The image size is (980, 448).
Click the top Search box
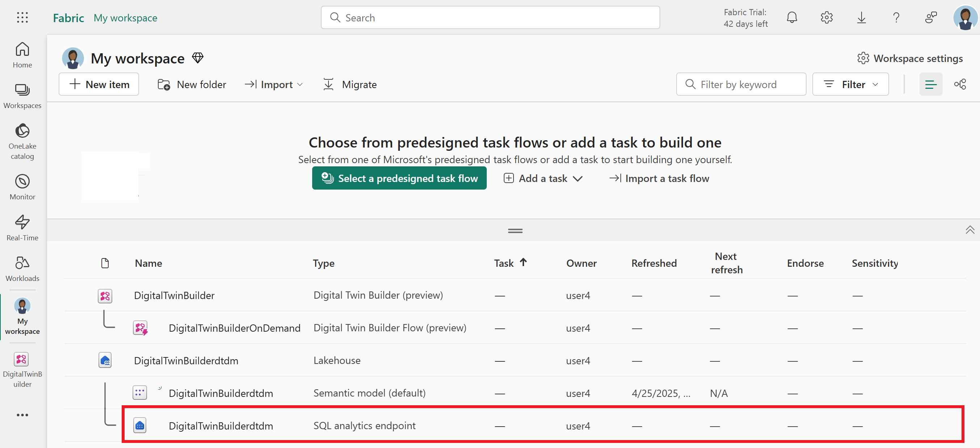(x=490, y=17)
